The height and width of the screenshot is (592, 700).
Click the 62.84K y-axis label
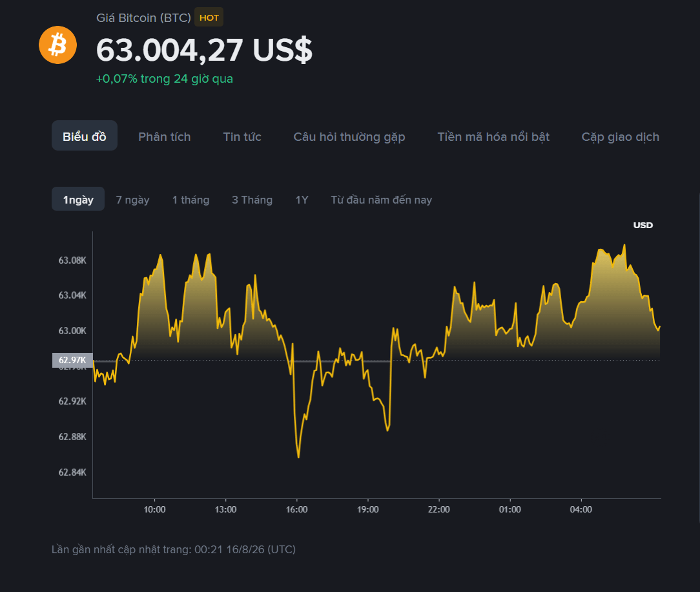pyautogui.click(x=72, y=472)
